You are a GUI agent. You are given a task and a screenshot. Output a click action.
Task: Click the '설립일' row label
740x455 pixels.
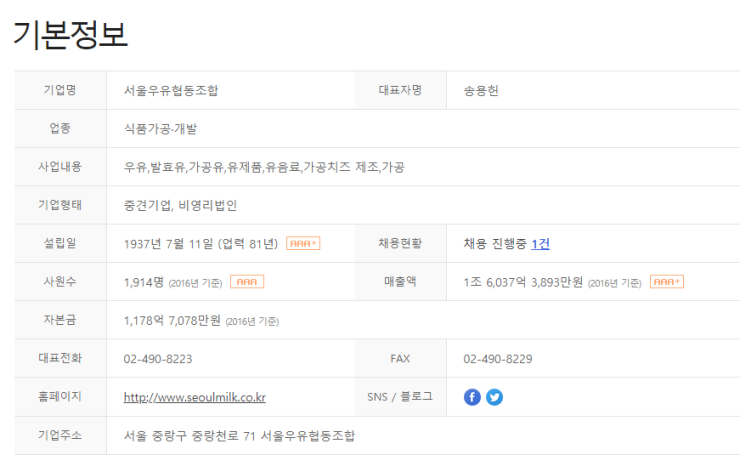coord(60,243)
